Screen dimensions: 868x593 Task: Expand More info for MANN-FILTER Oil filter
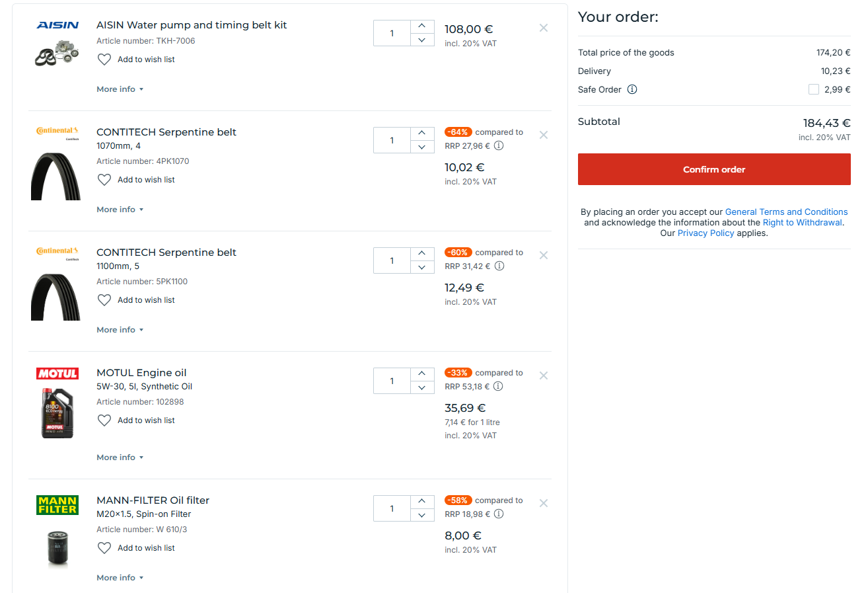pos(120,578)
